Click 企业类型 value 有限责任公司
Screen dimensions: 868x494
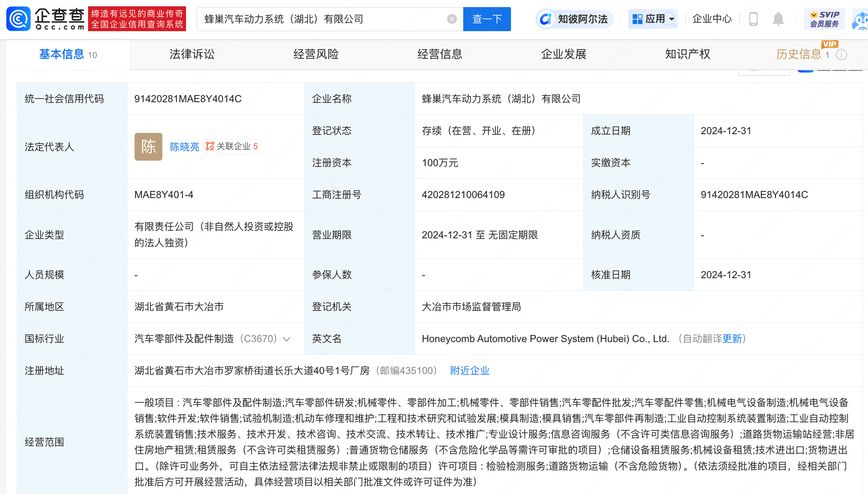click(x=214, y=235)
